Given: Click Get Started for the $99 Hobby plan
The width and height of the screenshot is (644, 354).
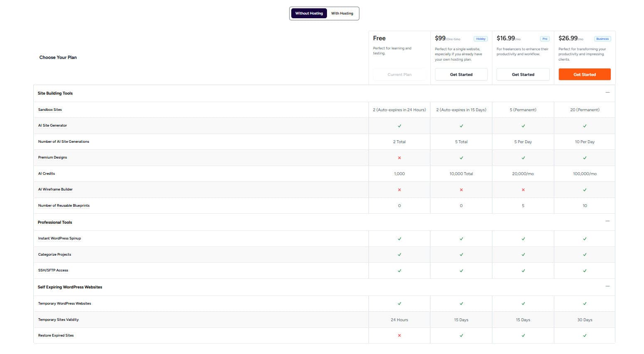Looking at the screenshot, I should coord(461,75).
